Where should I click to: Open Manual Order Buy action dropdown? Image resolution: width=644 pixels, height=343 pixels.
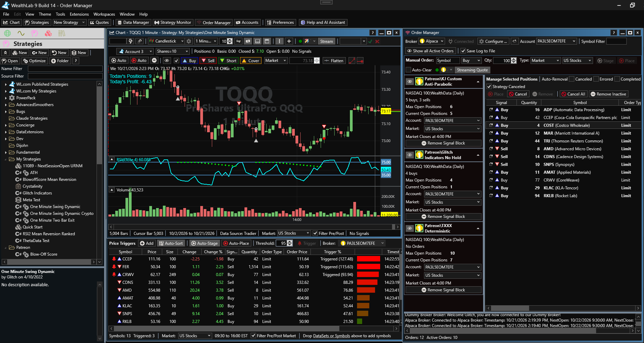tap(471, 61)
